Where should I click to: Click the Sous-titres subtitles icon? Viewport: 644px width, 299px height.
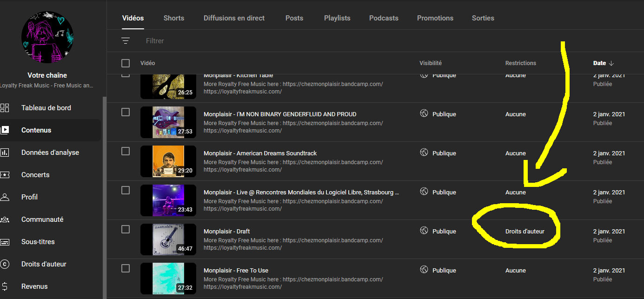click(5, 242)
